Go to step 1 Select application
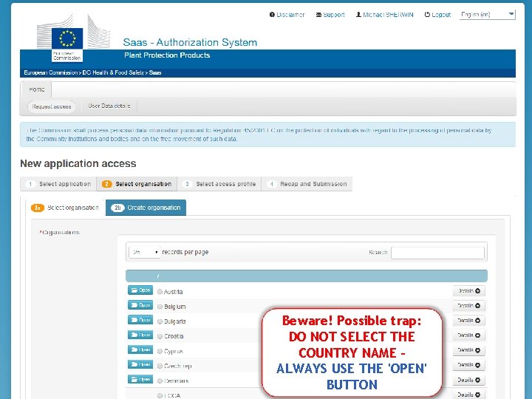Image resolution: width=532 pixels, height=399 pixels. pyautogui.click(x=58, y=184)
